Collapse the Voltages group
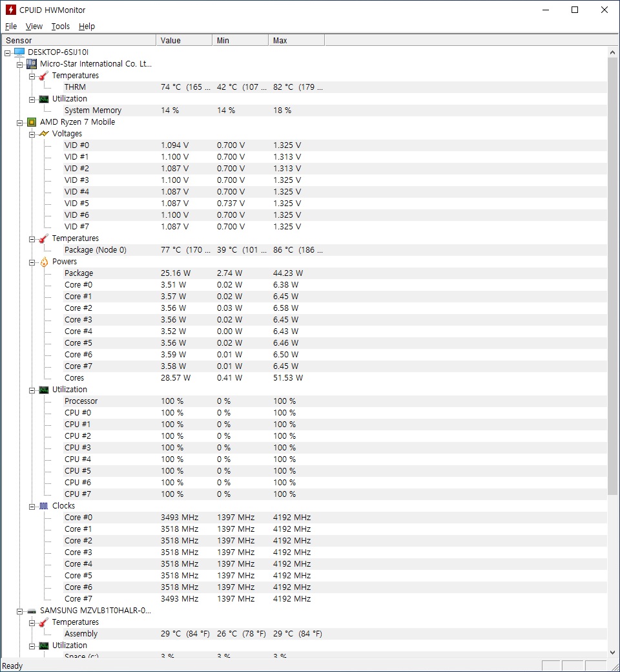 coord(32,134)
